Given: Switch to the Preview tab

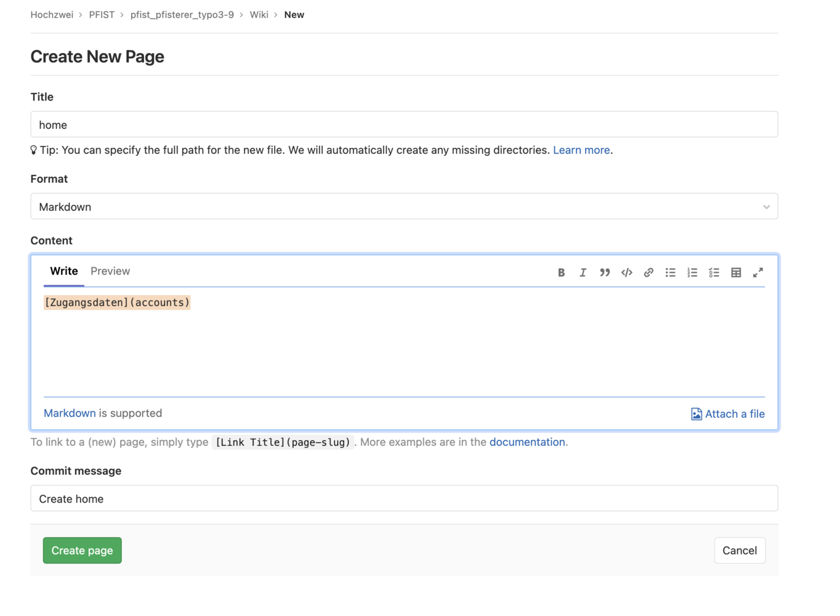Looking at the screenshot, I should tap(110, 271).
